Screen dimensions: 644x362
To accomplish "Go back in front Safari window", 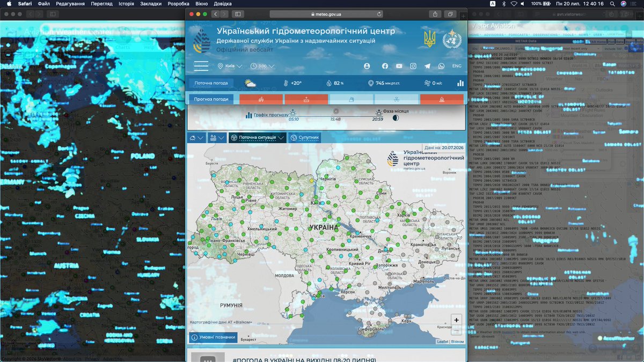I will click(215, 14).
